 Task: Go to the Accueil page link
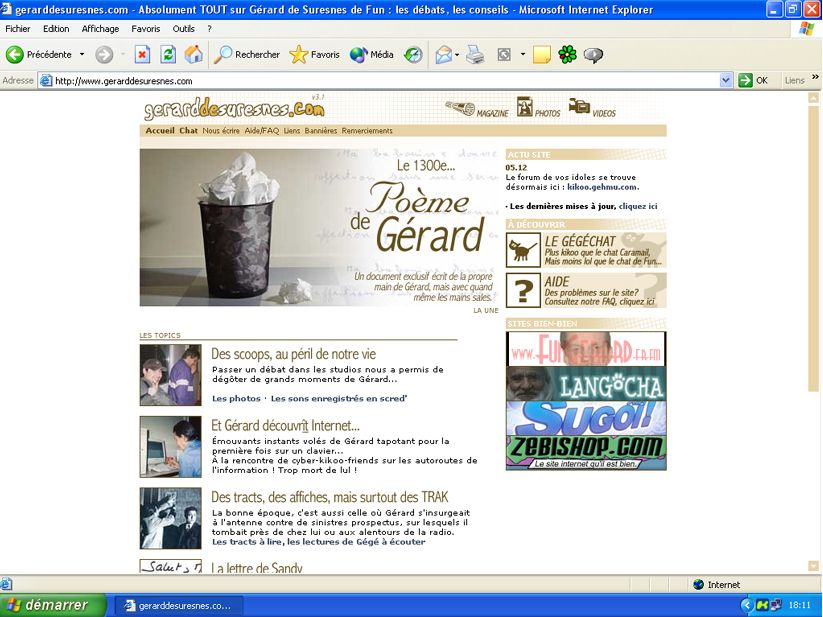tap(160, 131)
